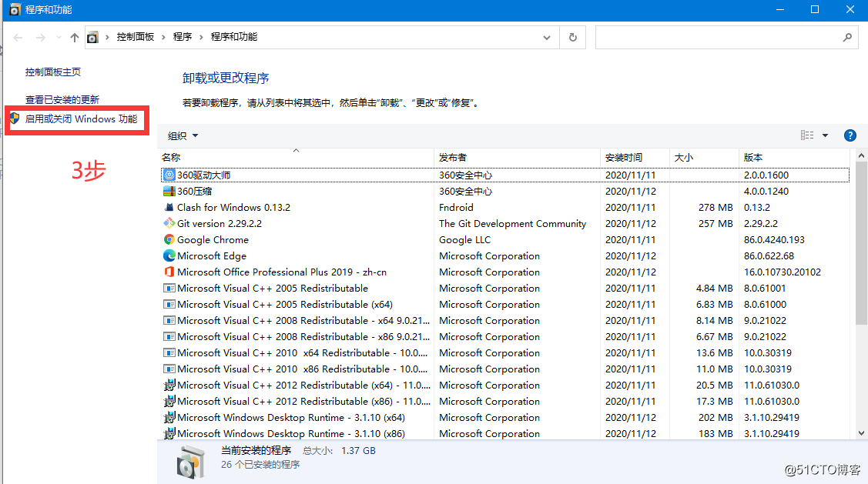Screen dimensions: 868x484
Task: Open the recent locations dropdown arrow
Action: click(59, 37)
